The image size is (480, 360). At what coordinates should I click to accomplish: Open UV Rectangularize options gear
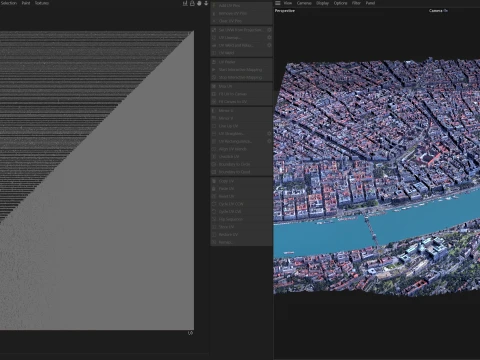269,141
